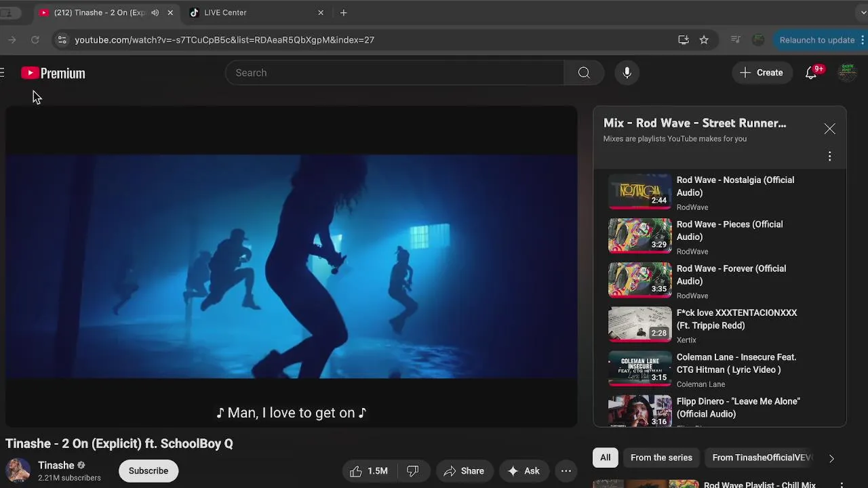Image resolution: width=868 pixels, height=488 pixels.
Task: Share the video
Action: 464,471
